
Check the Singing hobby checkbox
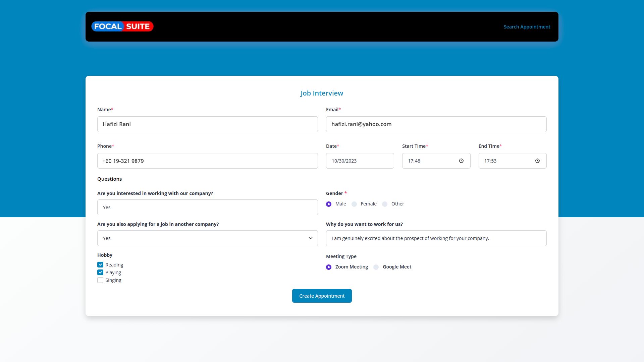coord(100,280)
